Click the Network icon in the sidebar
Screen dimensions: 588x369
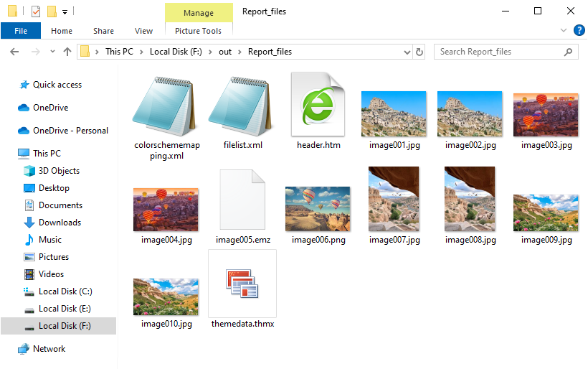coord(24,349)
